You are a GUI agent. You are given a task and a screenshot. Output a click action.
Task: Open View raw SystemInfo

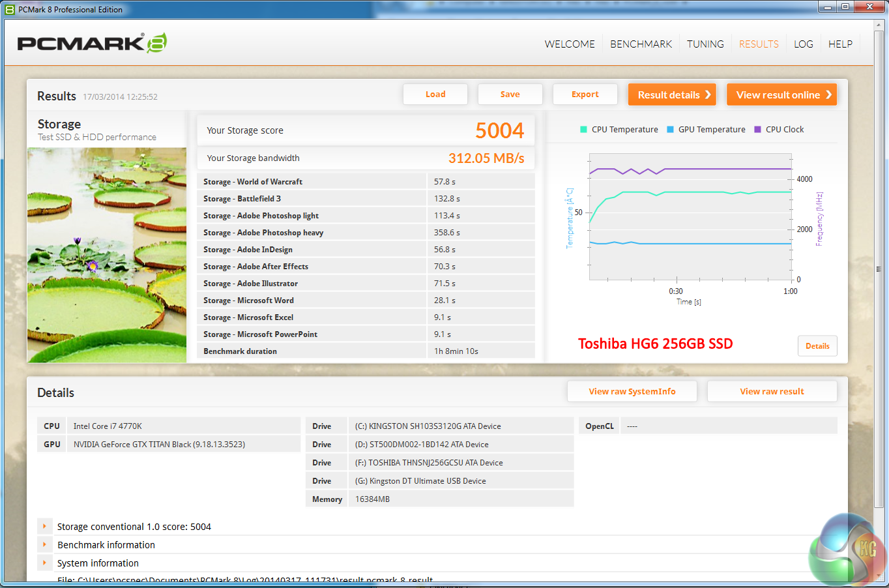pyautogui.click(x=632, y=392)
